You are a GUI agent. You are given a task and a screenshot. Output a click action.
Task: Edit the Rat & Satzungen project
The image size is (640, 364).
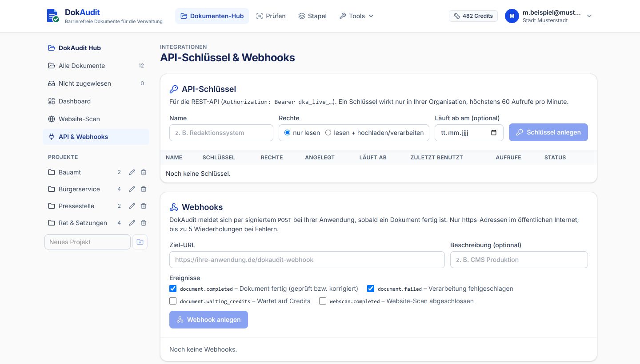click(132, 223)
